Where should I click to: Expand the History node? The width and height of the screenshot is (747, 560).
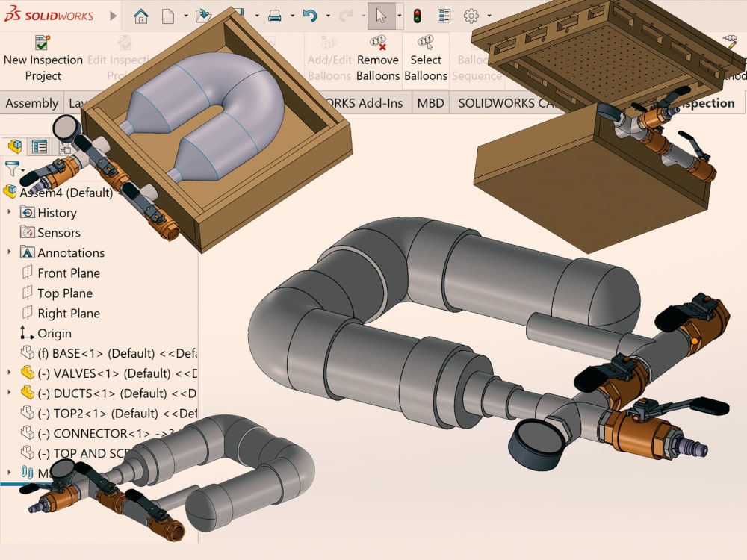click(9, 212)
